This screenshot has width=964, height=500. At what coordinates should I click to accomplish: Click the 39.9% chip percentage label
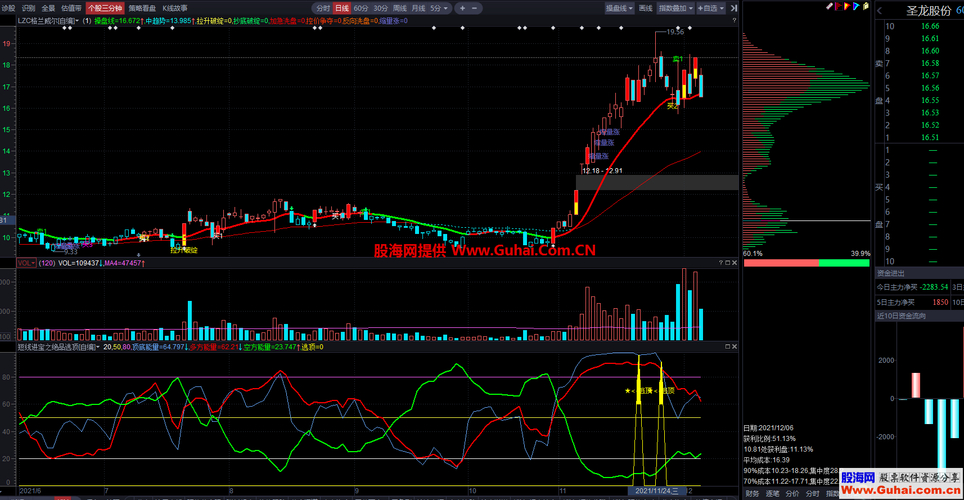point(860,253)
